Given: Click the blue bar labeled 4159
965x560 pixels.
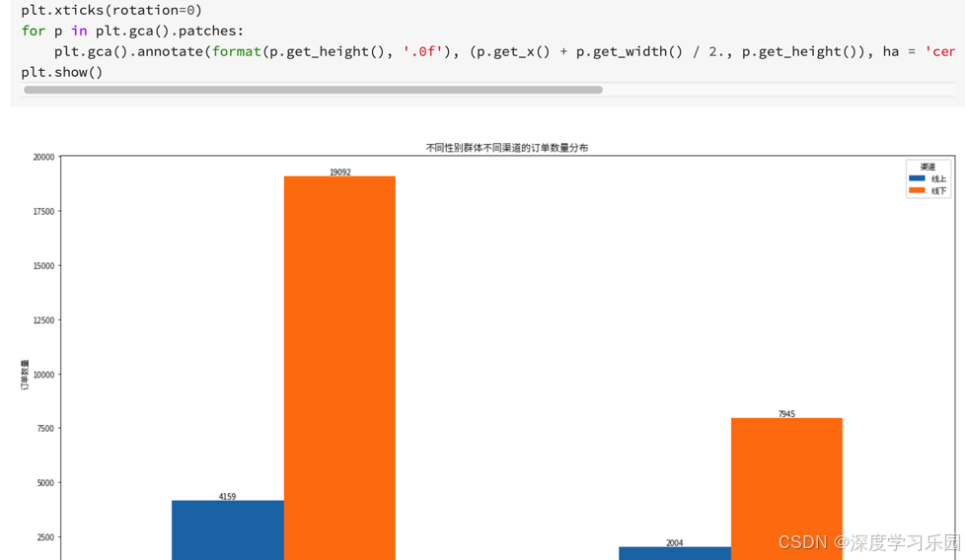Looking at the screenshot, I should pyautogui.click(x=228, y=529).
